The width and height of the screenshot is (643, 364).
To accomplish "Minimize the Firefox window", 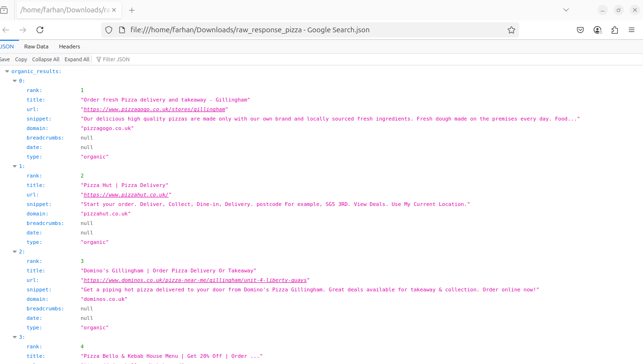I will 603,10.
